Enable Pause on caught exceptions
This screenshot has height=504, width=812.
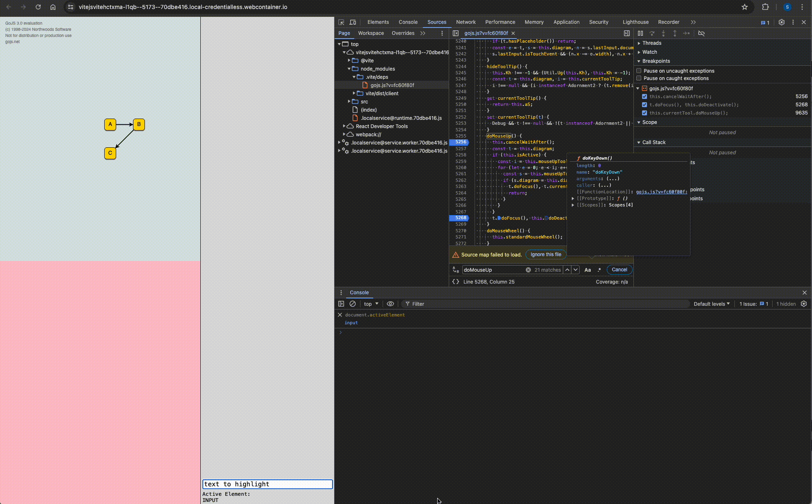639,78
